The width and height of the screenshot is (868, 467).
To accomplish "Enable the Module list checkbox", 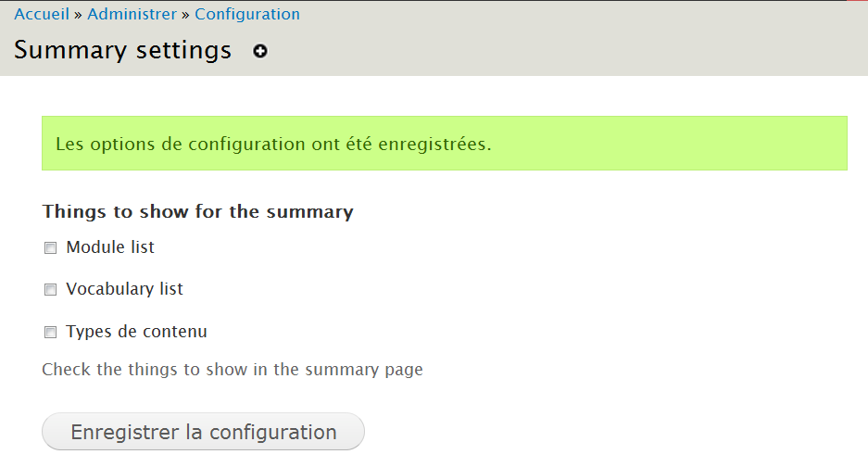I will click(51, 248).
